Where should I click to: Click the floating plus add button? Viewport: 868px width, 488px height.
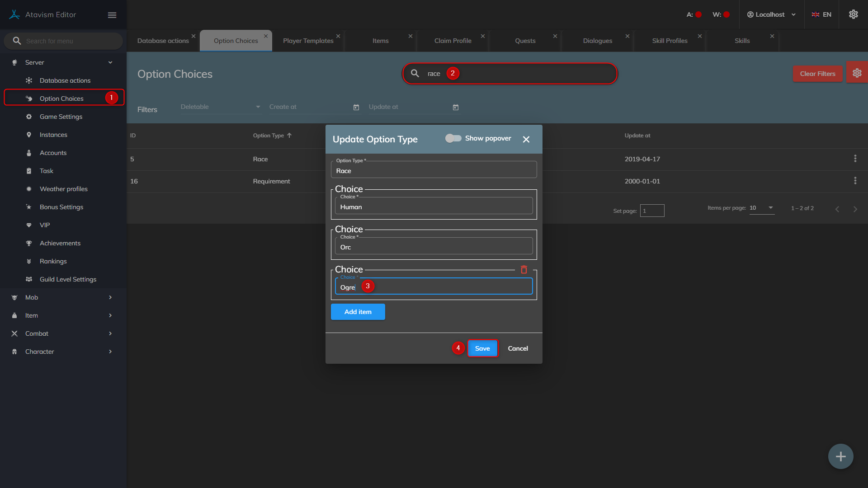(x=840, y=456)
